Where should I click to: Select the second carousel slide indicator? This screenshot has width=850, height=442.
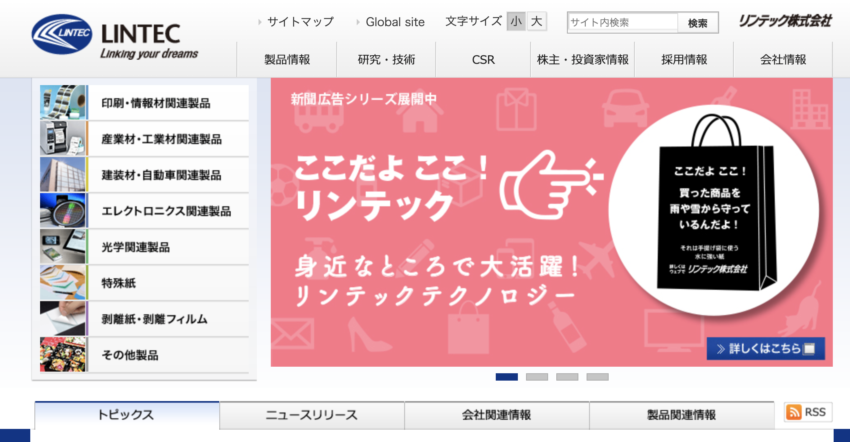point(537,377)
